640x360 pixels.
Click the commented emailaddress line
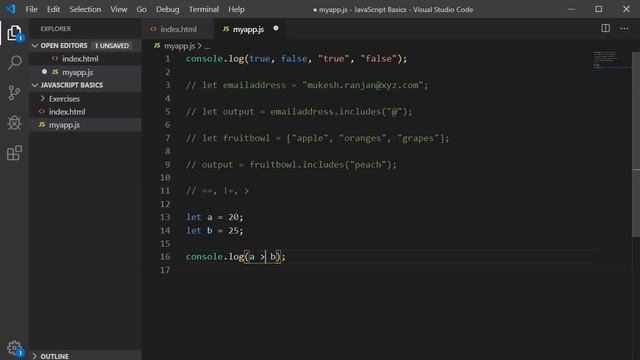[307, 85]
